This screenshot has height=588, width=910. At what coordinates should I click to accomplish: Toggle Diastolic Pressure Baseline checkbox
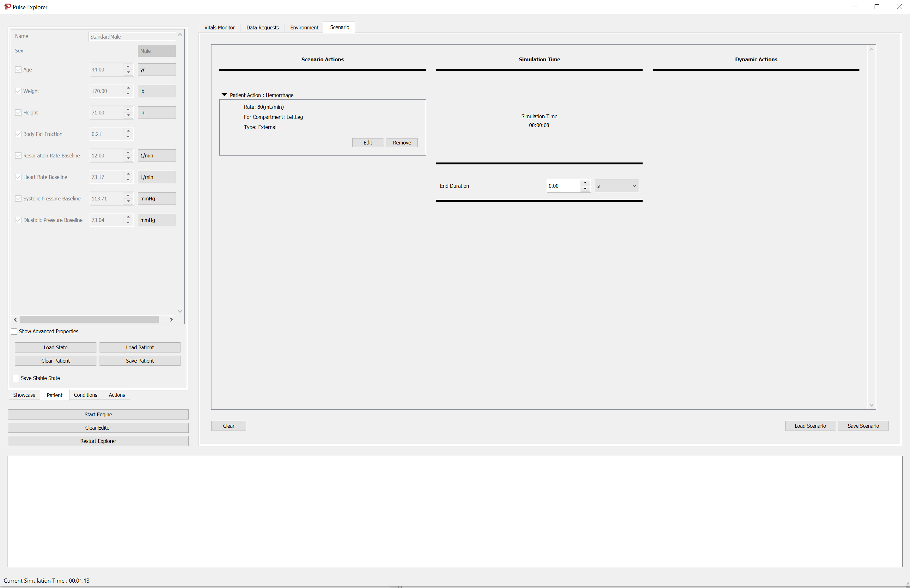(18, 220)
